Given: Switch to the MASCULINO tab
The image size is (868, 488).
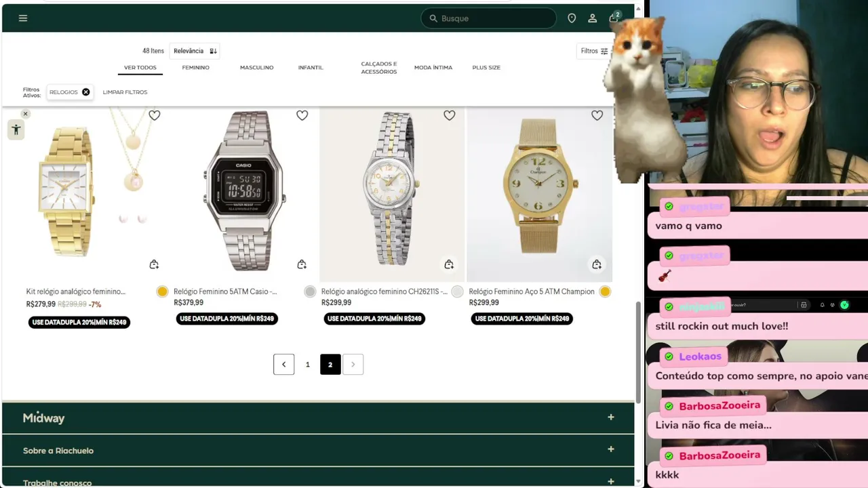Looking at the screenshot, I should [x=256, y=68].
